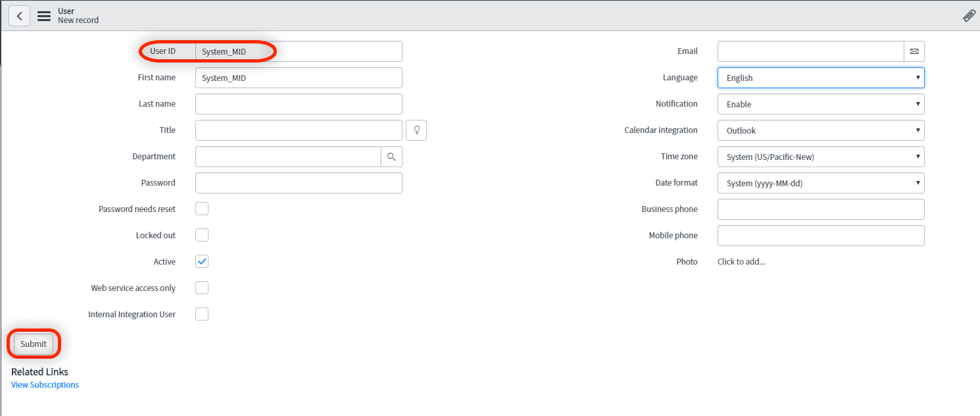Choose a Time zone from dropdown

click(x=820, y=157)
